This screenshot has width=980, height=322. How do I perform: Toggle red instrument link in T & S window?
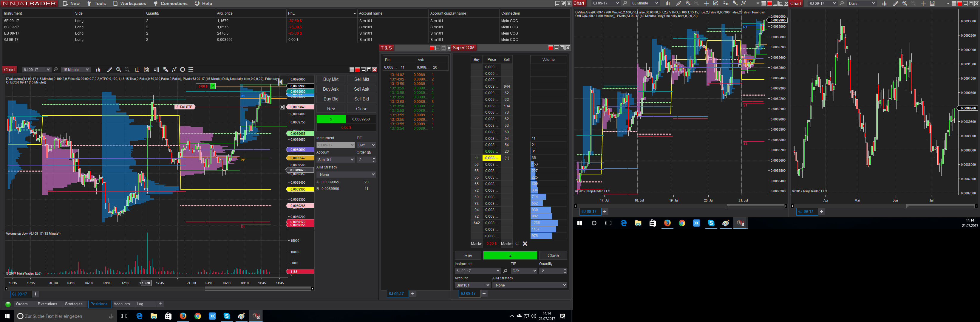(x=432, y=48)
